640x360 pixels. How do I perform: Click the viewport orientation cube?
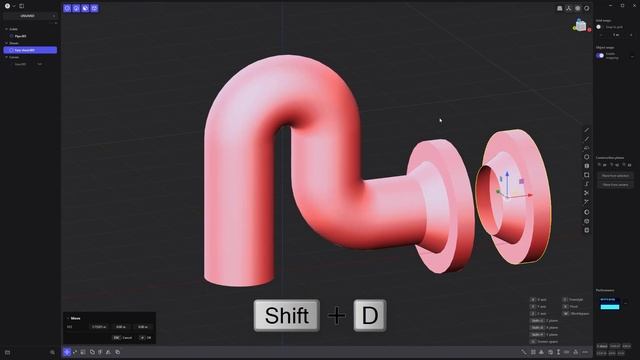tap(581, 26)
